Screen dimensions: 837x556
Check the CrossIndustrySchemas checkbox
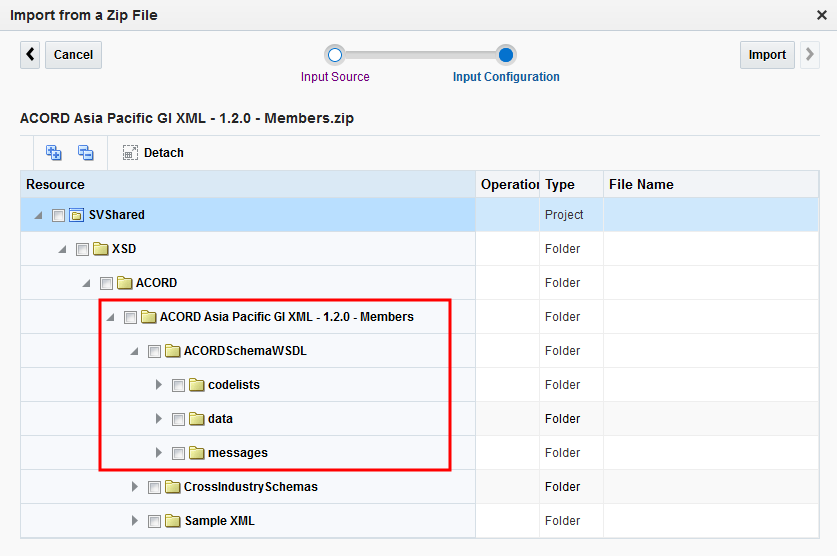[x=154, y=487]
